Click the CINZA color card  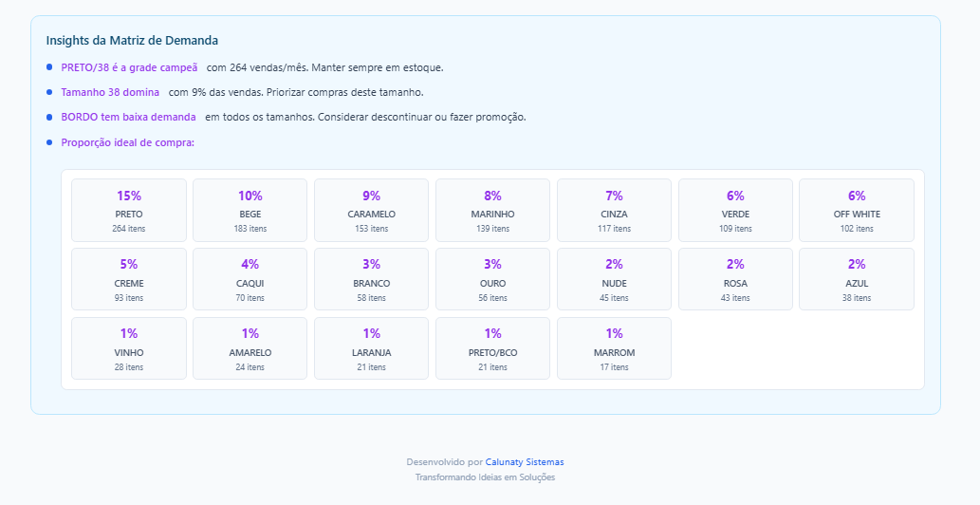pos(614,210)
